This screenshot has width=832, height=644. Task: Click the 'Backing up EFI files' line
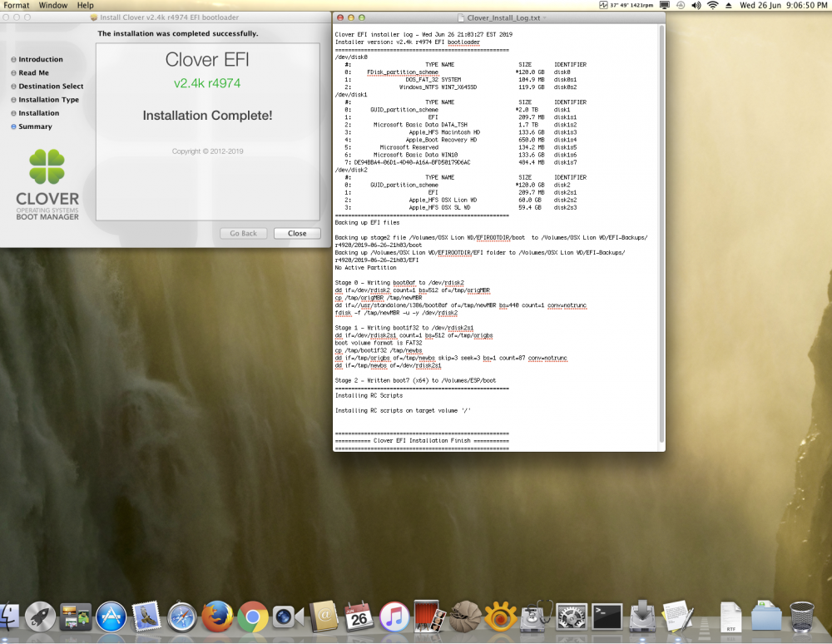point(367,223)
